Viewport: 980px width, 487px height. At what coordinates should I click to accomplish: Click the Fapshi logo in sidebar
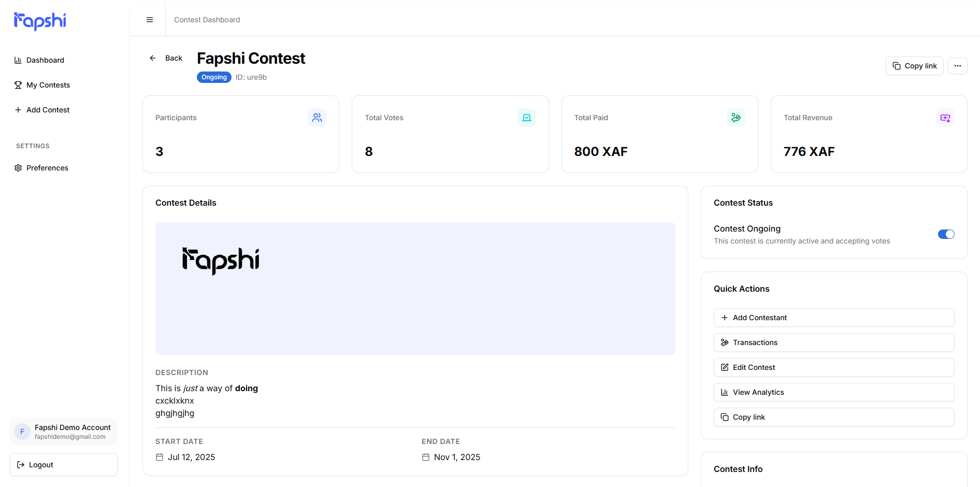point(40,21)
